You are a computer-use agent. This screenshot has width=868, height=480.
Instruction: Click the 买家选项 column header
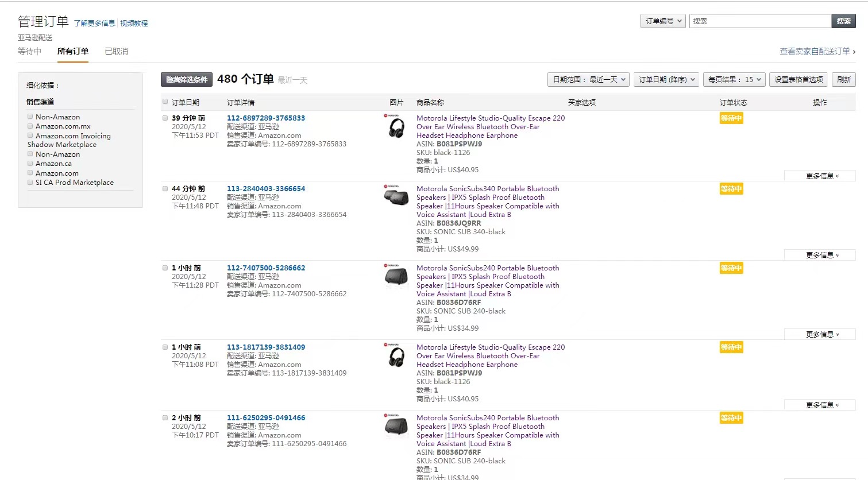point(582,102)
